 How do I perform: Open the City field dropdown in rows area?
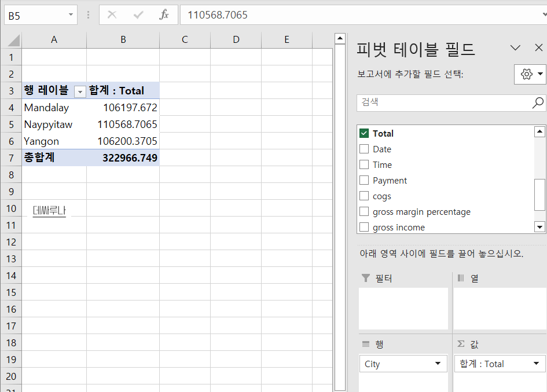point(438,364)
